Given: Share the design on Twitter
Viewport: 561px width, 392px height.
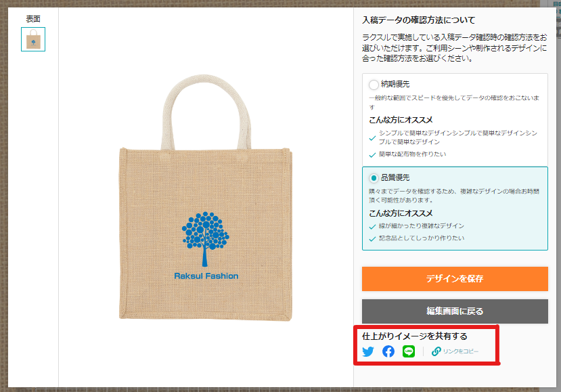Looking at the screenshot, I should click(x=368, y=351).
